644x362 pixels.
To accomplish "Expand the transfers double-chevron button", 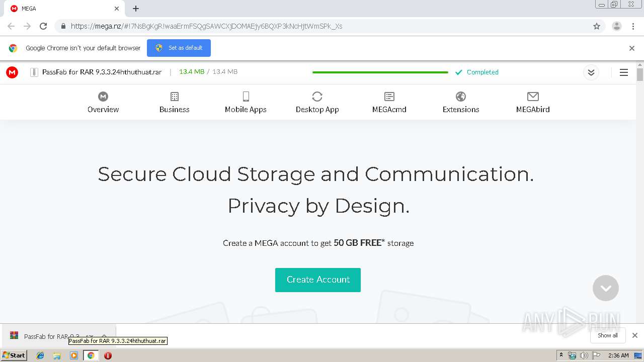I will coord(591,72).
